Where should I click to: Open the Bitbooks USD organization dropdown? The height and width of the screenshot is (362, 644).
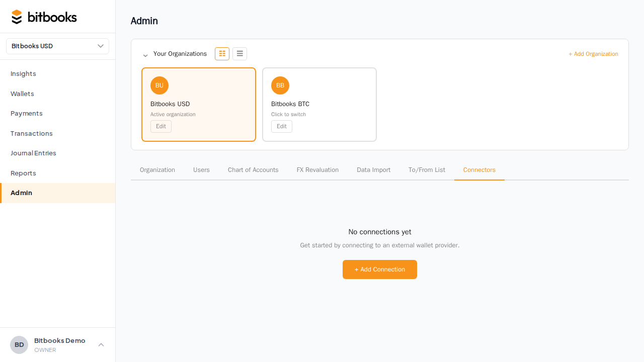coord(57,46)
